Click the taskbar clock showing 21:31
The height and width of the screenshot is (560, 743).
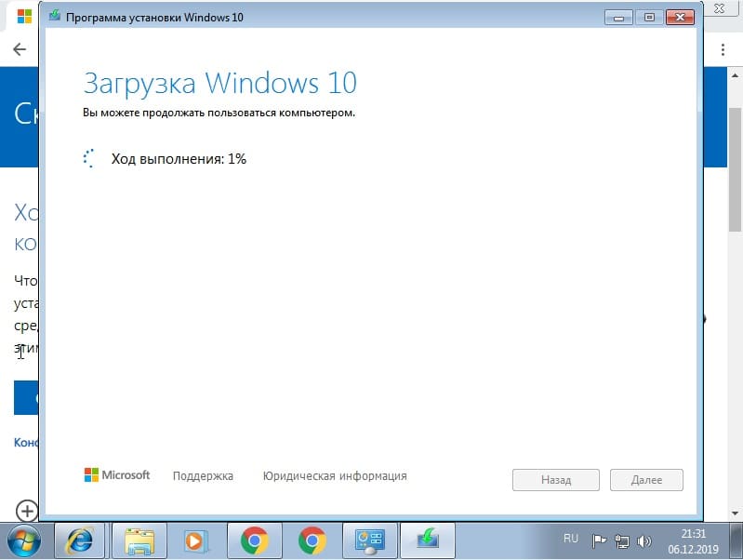[x=693, y=540]
